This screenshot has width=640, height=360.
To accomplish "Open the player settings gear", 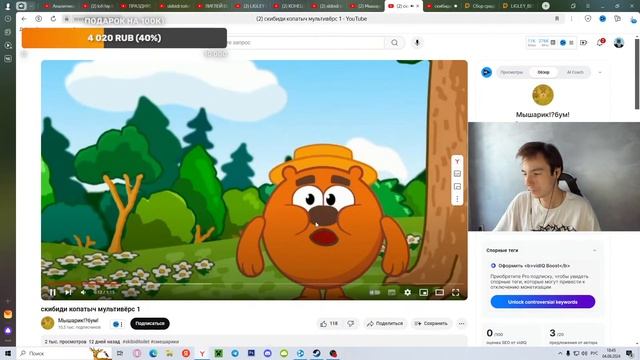I will [407, 292].
